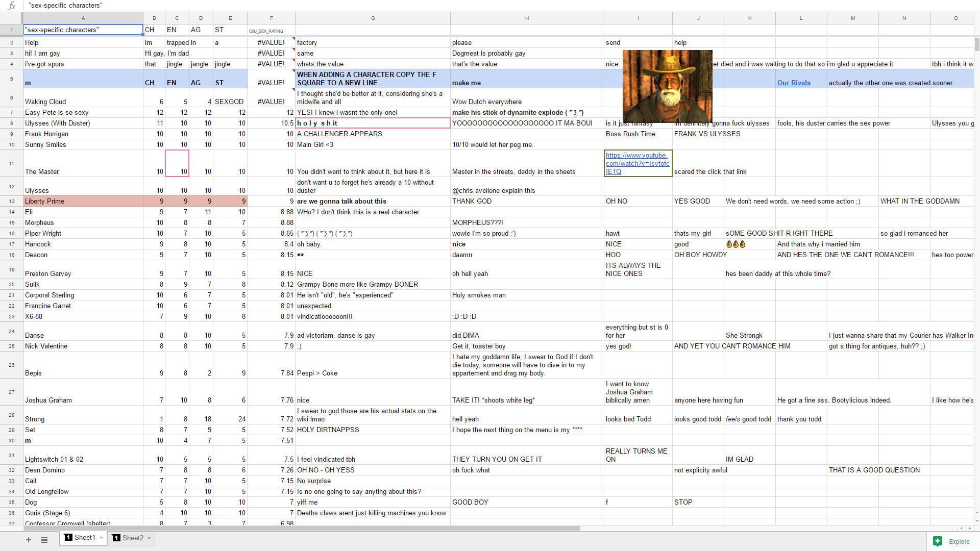Select row 13 header
The width and height of the screenshot is (980, 551).
click(x=11, y=202)
